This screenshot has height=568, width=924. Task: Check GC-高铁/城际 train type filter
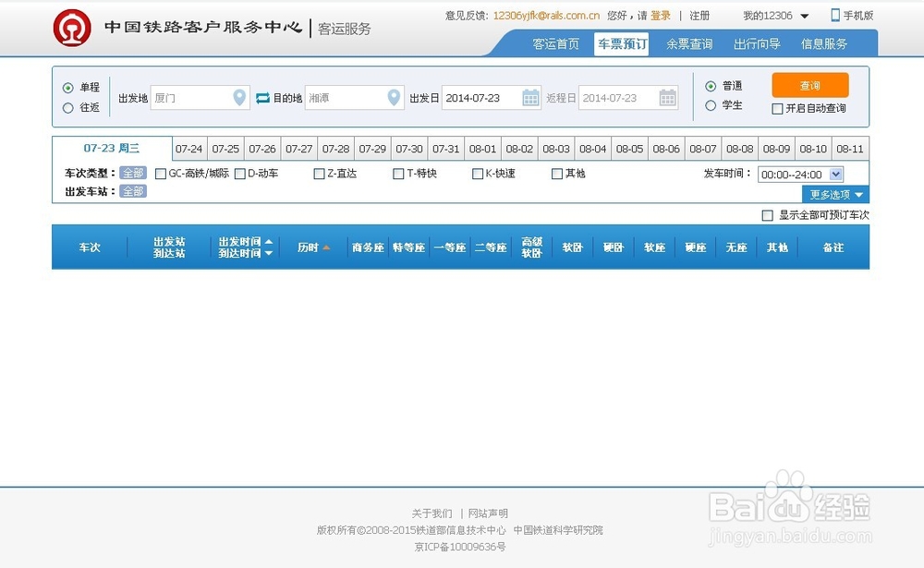[x=160, y=174]
